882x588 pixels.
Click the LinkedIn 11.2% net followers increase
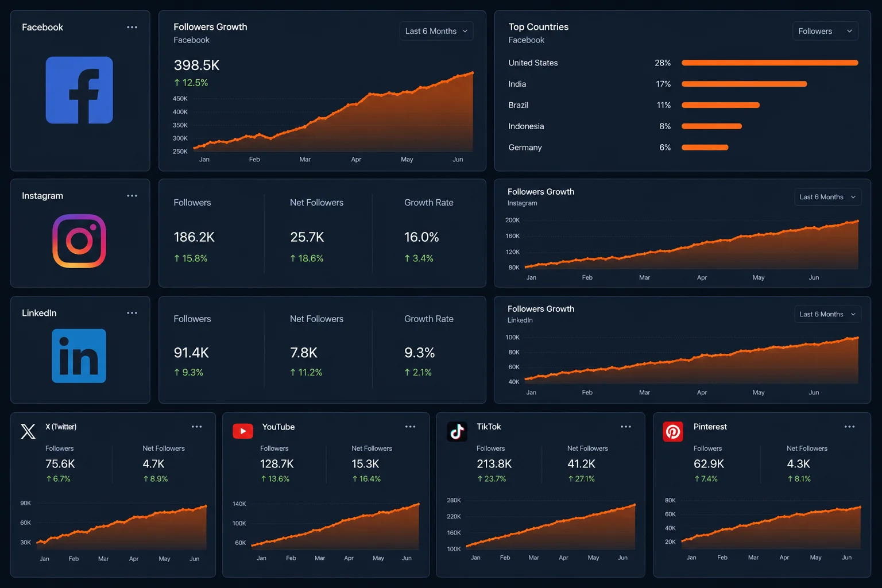coord(306,373)
